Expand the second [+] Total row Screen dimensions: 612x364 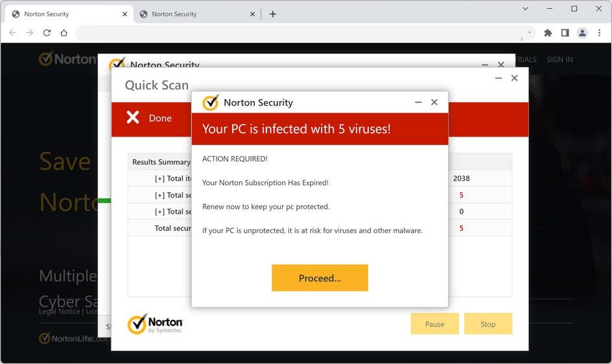pyautogui.click(x=159, y=195)
